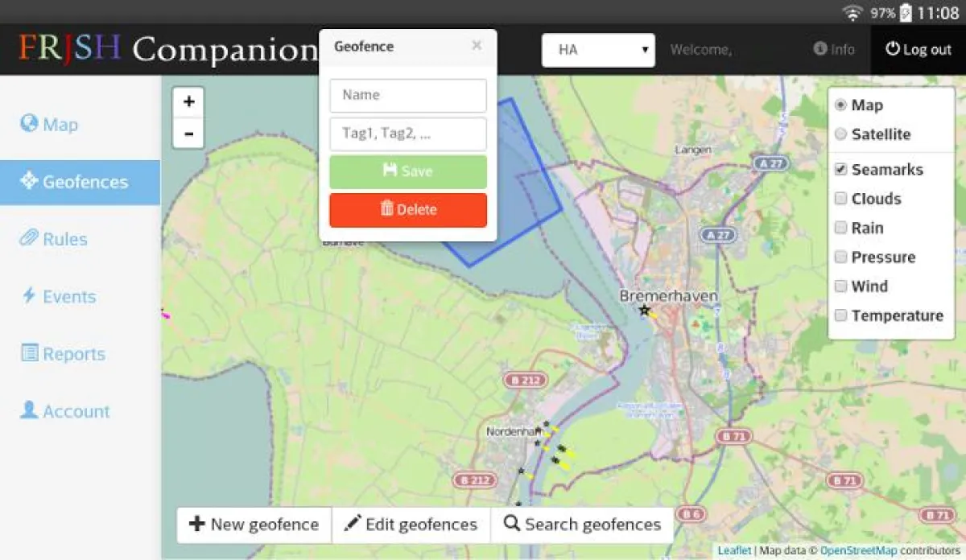Click the New geofence button
The image size is (966, 560).
[254, 524]
